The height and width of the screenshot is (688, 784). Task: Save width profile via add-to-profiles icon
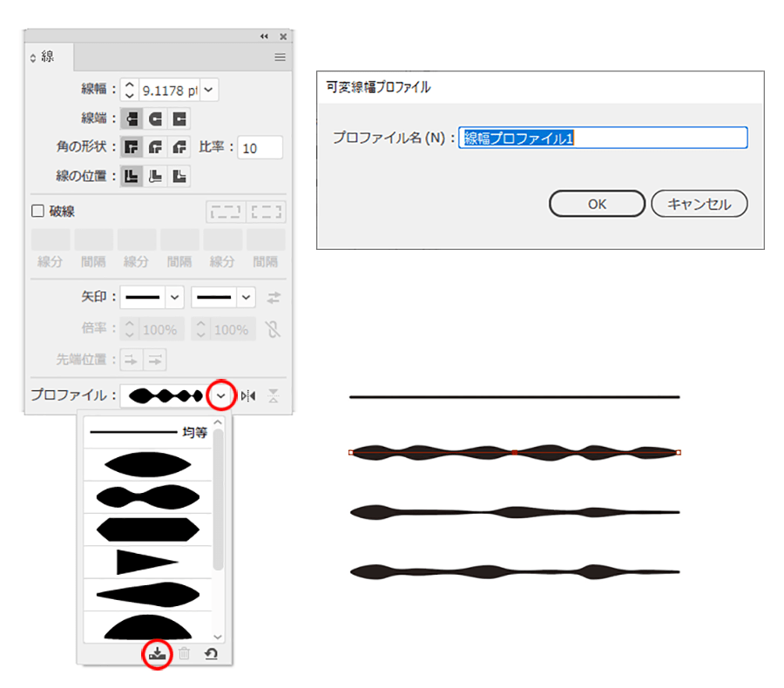tap(158, 653)
